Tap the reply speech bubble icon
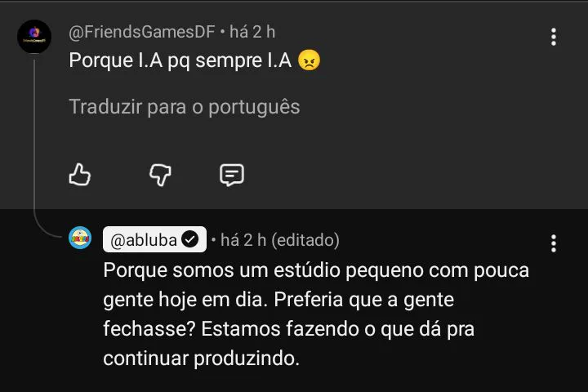 [232, 174]
